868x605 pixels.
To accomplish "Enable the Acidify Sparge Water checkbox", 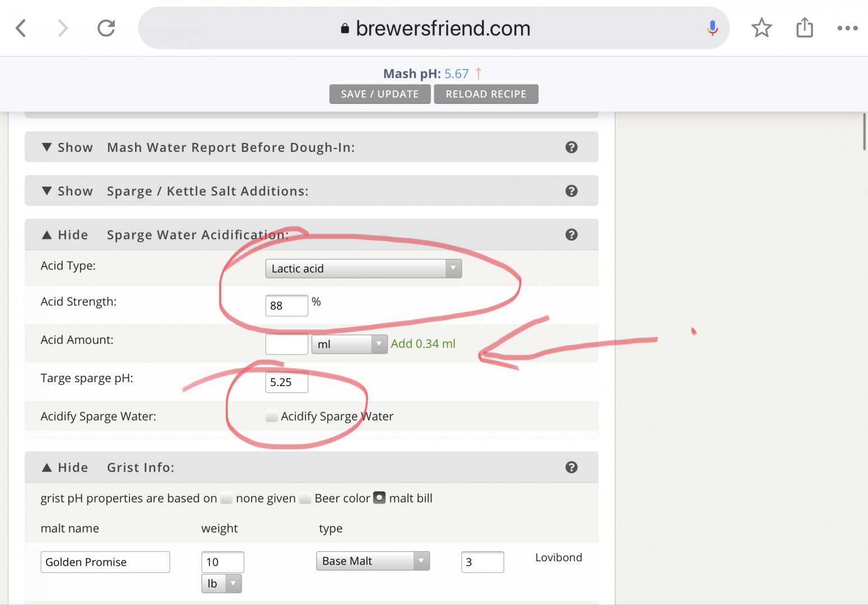I will click(x=272, y=416).
